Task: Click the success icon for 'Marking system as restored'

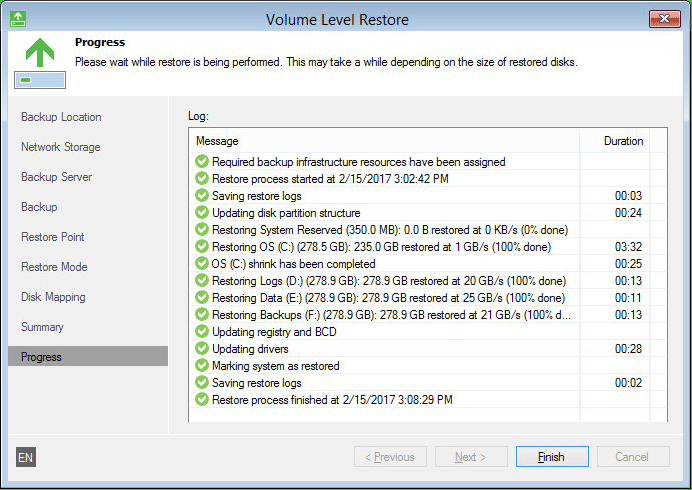Action: point(202,366)
